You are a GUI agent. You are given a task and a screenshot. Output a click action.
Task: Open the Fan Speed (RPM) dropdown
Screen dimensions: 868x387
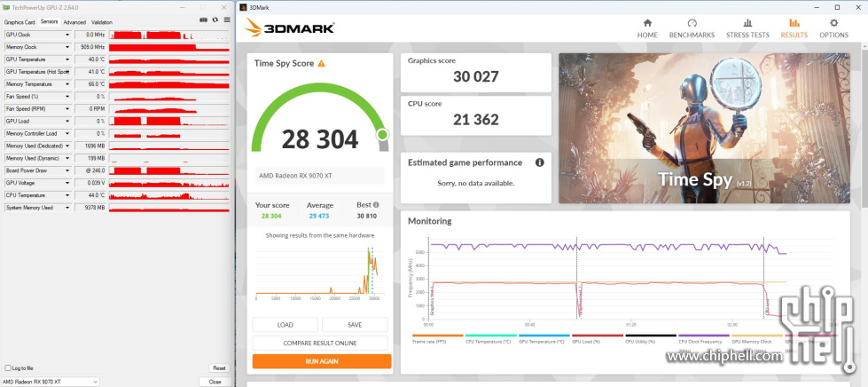tap(67, 108)
